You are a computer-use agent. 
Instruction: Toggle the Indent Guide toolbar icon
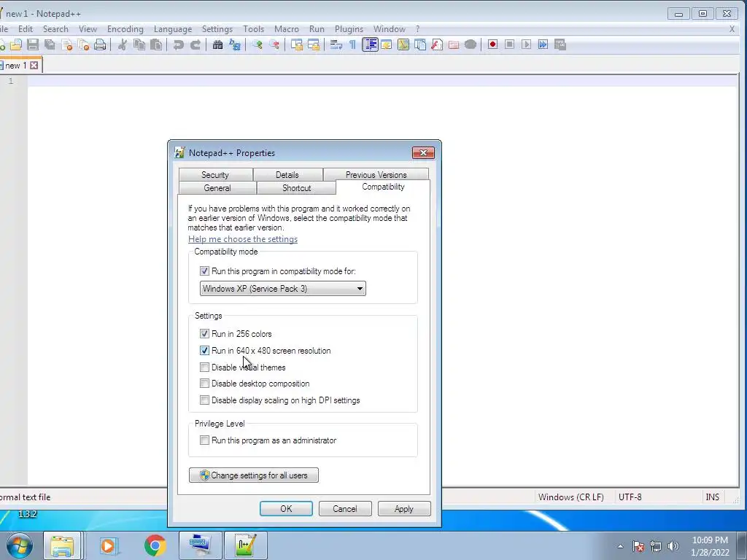(x=370, y=44)
